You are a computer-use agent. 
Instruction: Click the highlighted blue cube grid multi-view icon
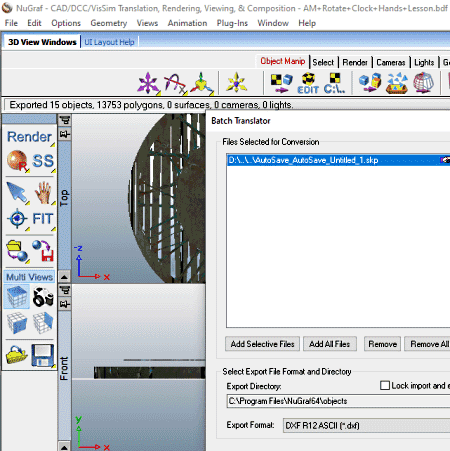pos(17,296)
